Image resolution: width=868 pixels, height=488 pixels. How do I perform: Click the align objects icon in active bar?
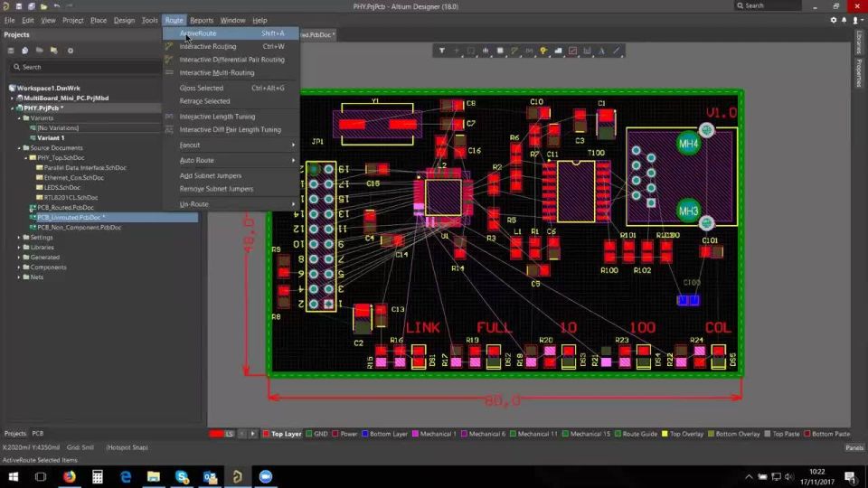click(x=486, y=51)
